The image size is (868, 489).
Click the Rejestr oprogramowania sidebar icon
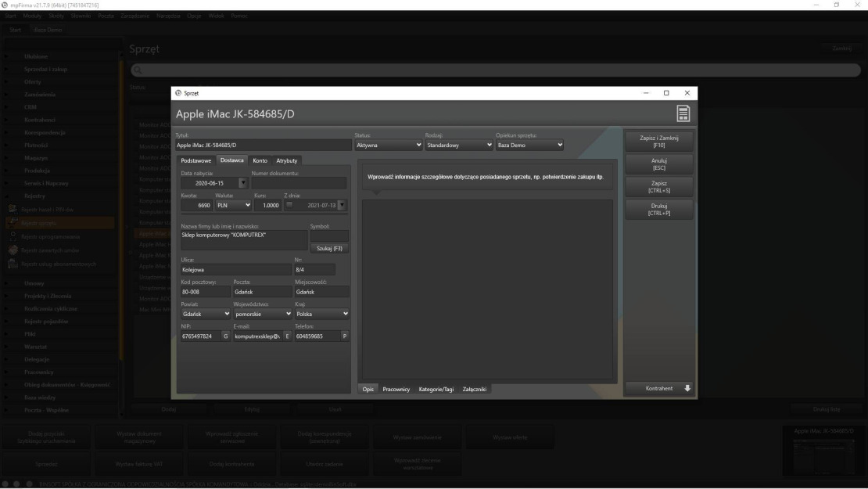click(x=13, y=236)
